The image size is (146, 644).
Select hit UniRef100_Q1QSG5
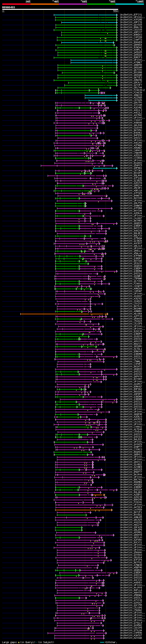pyautogui.click(x=131, y=25)
